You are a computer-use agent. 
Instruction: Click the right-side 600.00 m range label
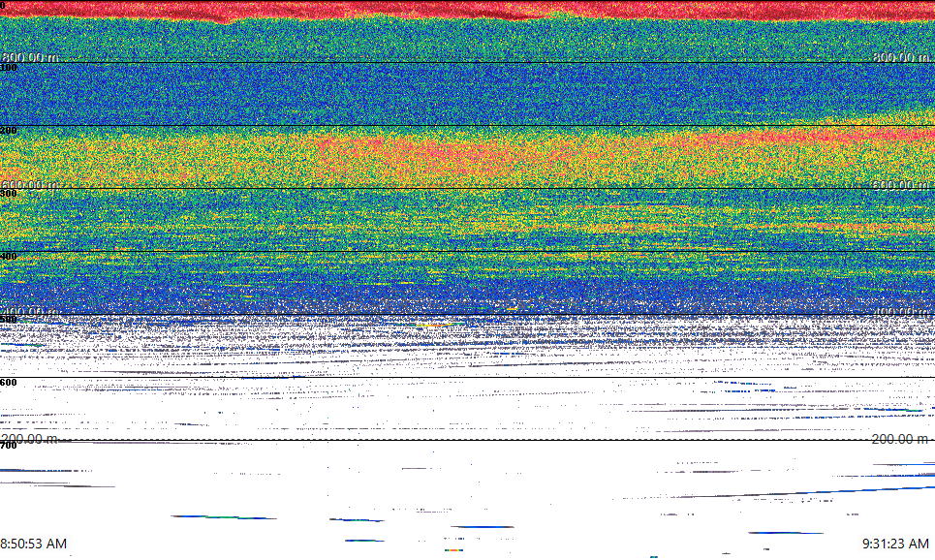point(900,185)
